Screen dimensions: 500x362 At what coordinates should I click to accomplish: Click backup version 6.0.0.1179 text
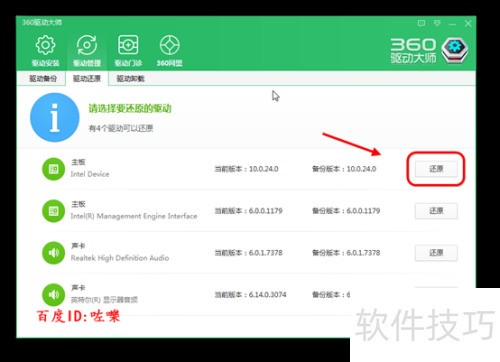tap(346, 211)
